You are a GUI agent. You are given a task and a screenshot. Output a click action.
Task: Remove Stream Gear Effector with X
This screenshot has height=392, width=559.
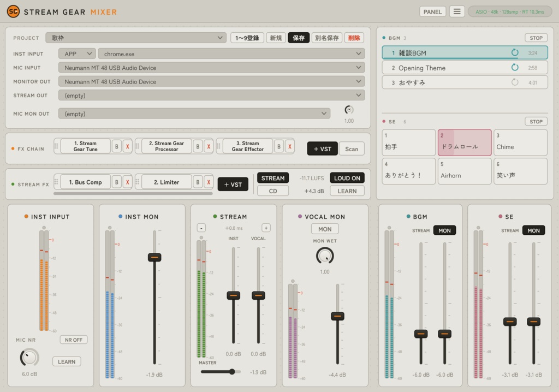(x=289, y=146)
